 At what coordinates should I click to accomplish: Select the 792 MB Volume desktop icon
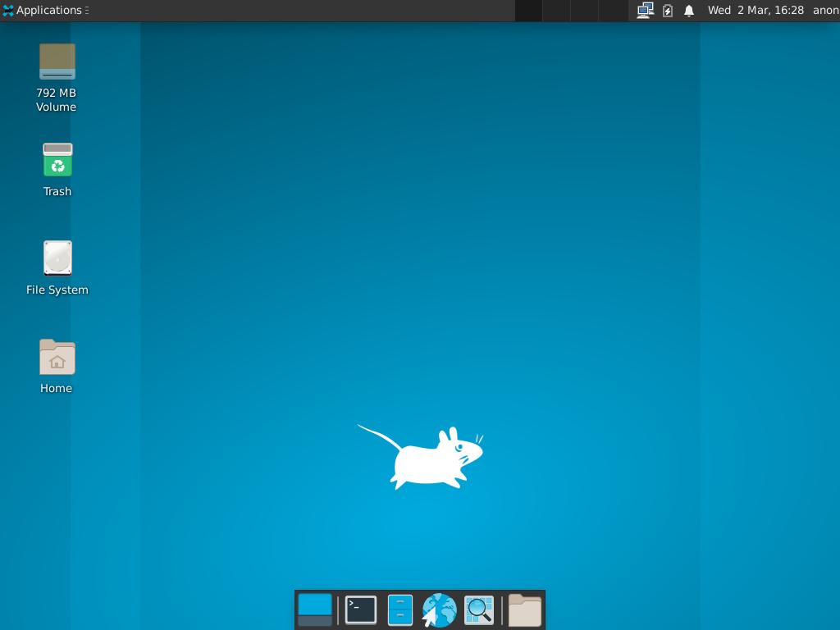pos(57,61)
